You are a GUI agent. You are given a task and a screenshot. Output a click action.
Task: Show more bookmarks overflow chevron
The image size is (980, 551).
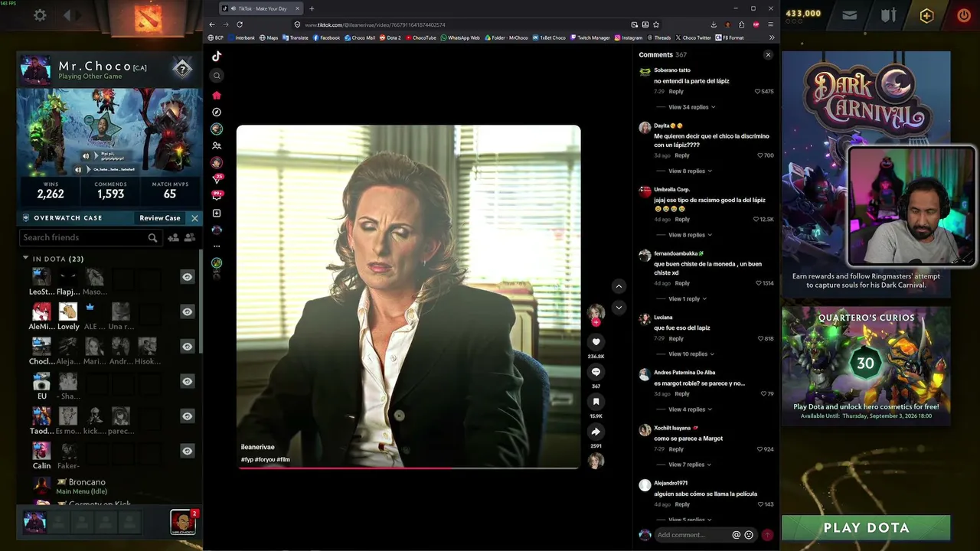click(772, 37)
